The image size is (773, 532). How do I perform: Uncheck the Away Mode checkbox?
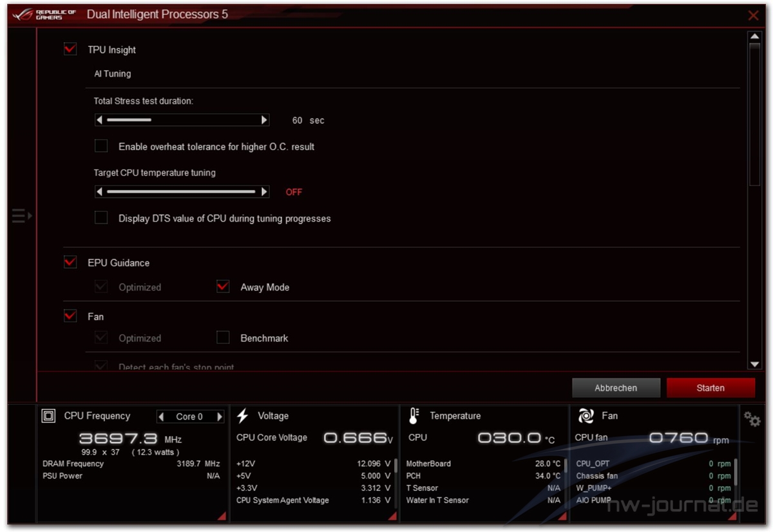[223, 287]
